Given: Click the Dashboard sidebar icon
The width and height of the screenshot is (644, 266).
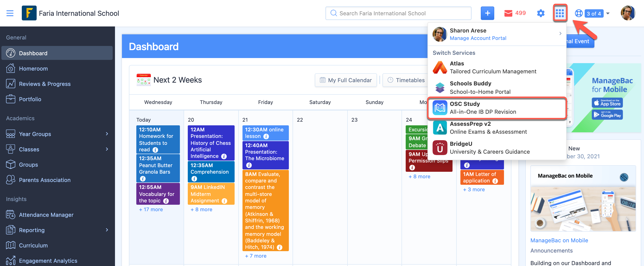Looking at the screenshot, I should 10,53.
